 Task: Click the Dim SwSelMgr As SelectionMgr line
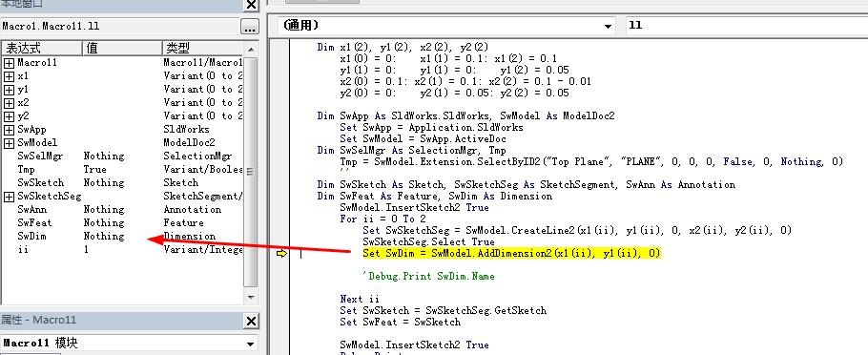pos(411,150)
